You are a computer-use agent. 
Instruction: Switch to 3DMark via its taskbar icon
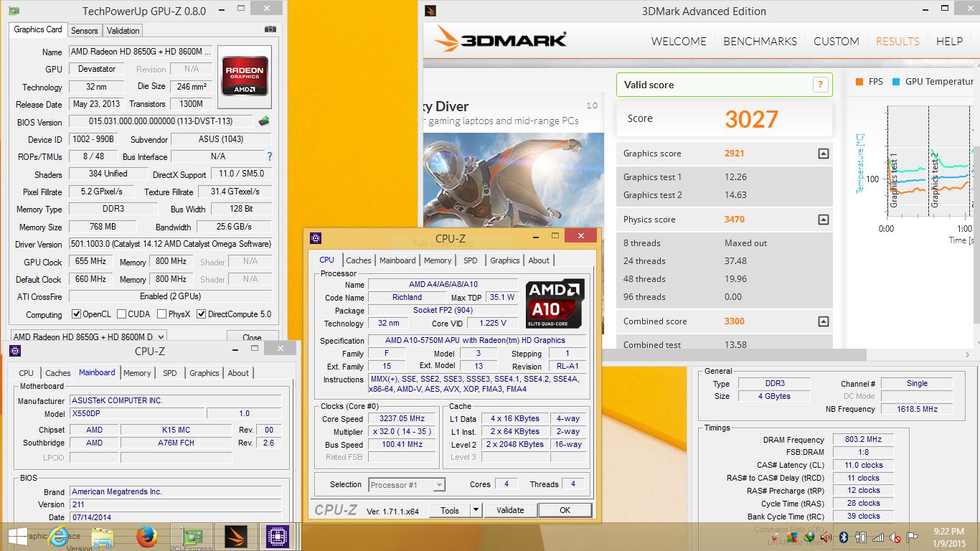(235, 536)
